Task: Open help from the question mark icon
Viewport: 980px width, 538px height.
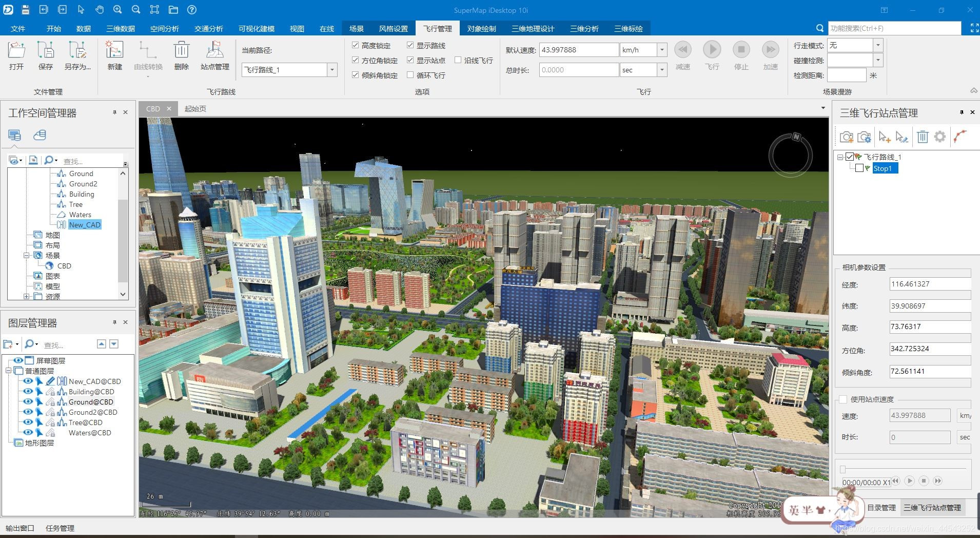Action: [191, 10]
